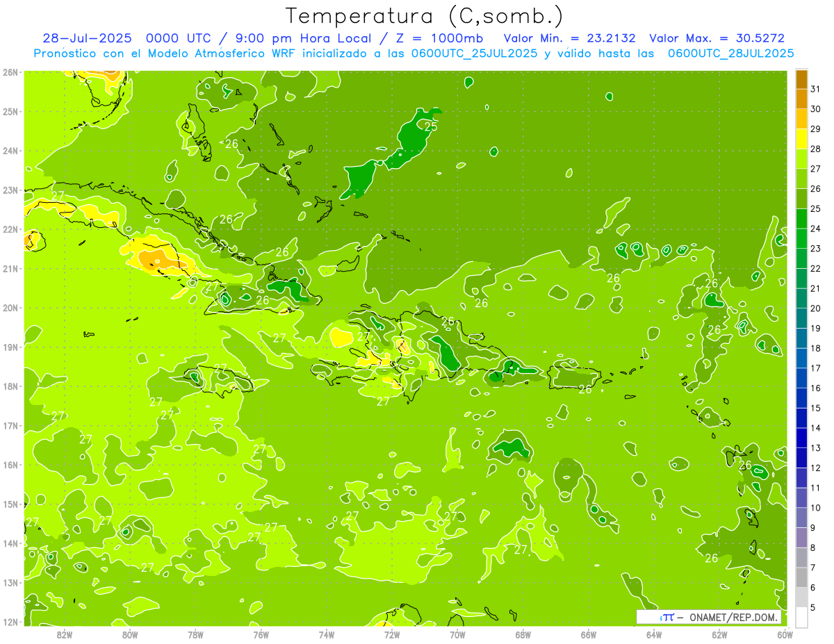Click the "0000 UTC" time text

[179, 38]
